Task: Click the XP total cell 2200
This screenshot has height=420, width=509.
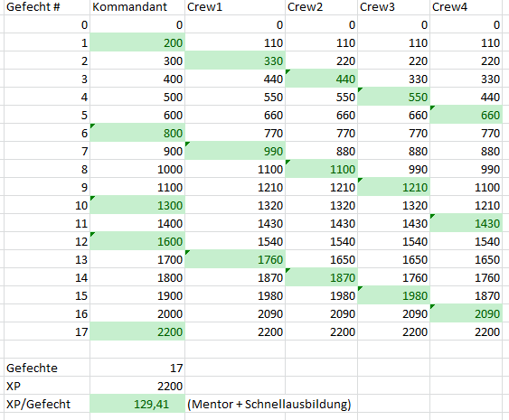Action: (x=137, y=386)
